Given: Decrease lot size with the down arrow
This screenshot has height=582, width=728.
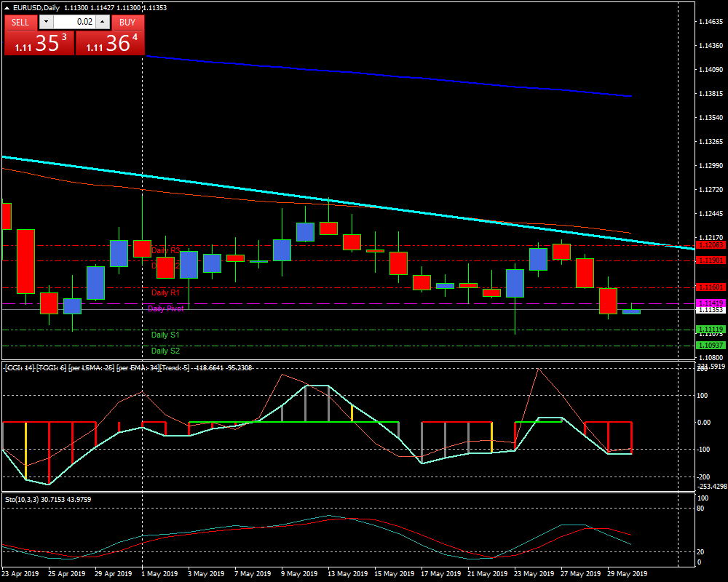Looking at the screenshot, I should (x=46, y=23).
